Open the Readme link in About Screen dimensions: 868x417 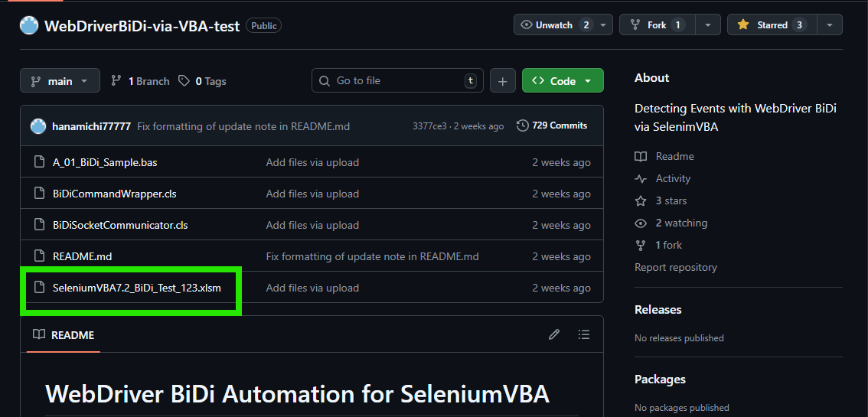(x=675, y=157)
